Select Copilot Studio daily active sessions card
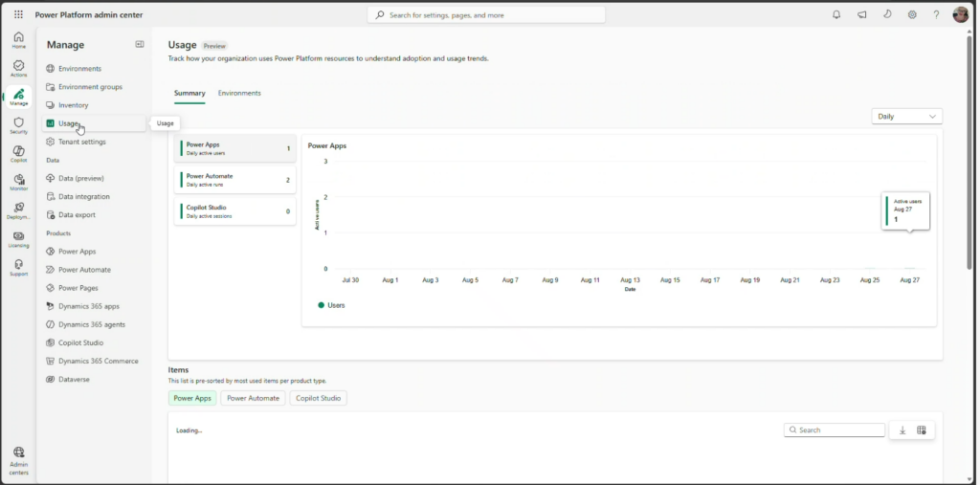 235,211
